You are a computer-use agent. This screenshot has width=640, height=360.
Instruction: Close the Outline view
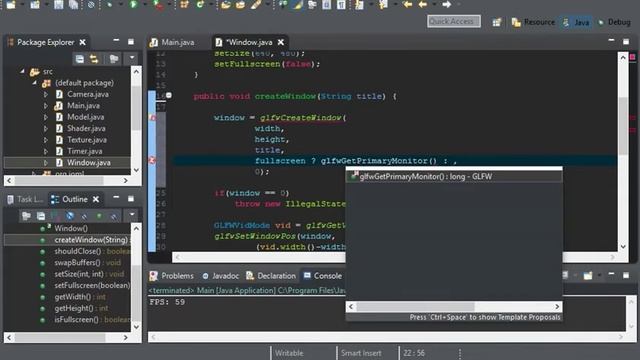(96, 199)
